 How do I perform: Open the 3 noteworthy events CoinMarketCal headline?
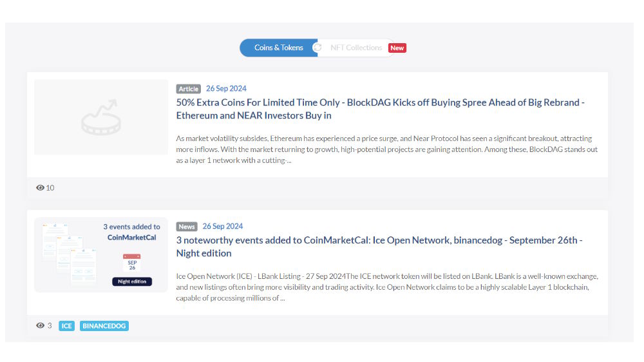(379, 247)
